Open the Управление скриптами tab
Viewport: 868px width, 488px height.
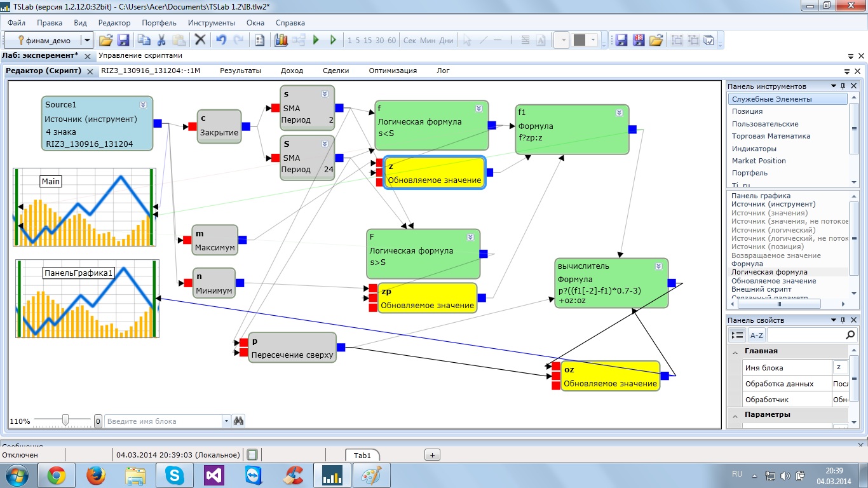click(x=140, y=56)
